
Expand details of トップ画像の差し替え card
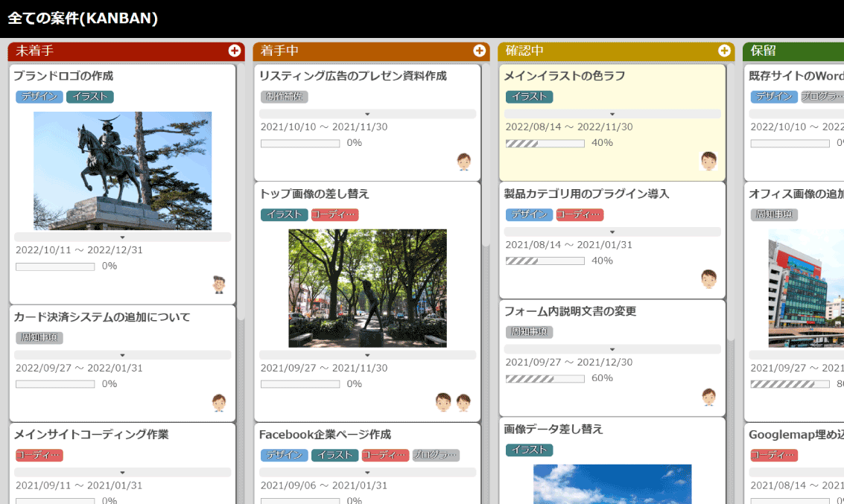coord(368,355)
